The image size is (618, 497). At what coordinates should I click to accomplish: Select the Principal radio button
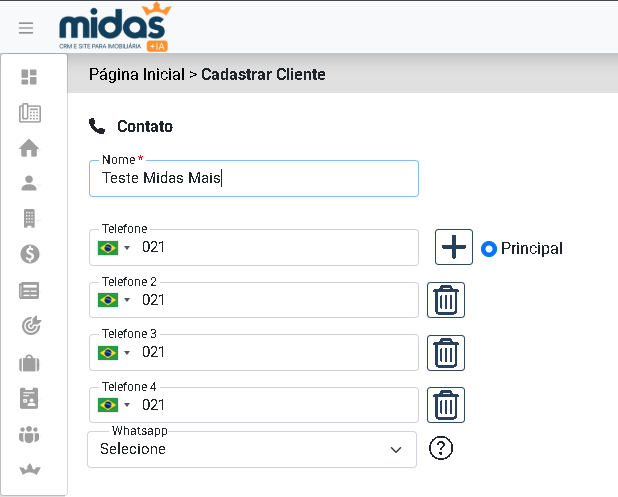coord(489,248)
